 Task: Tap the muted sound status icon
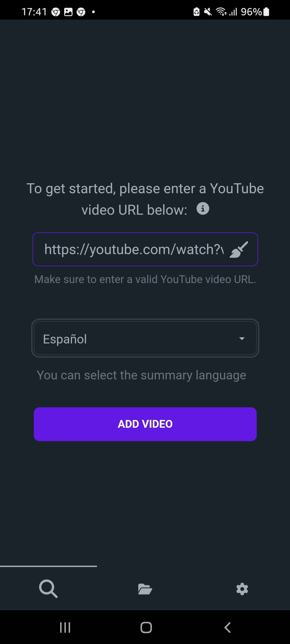(208, 12)
